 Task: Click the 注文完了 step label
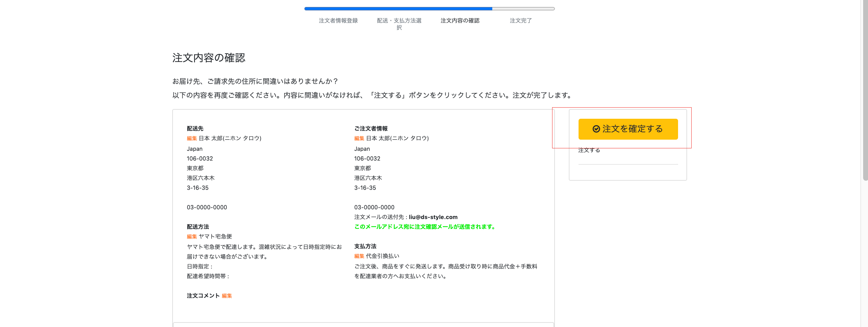(x=520, y=21)
